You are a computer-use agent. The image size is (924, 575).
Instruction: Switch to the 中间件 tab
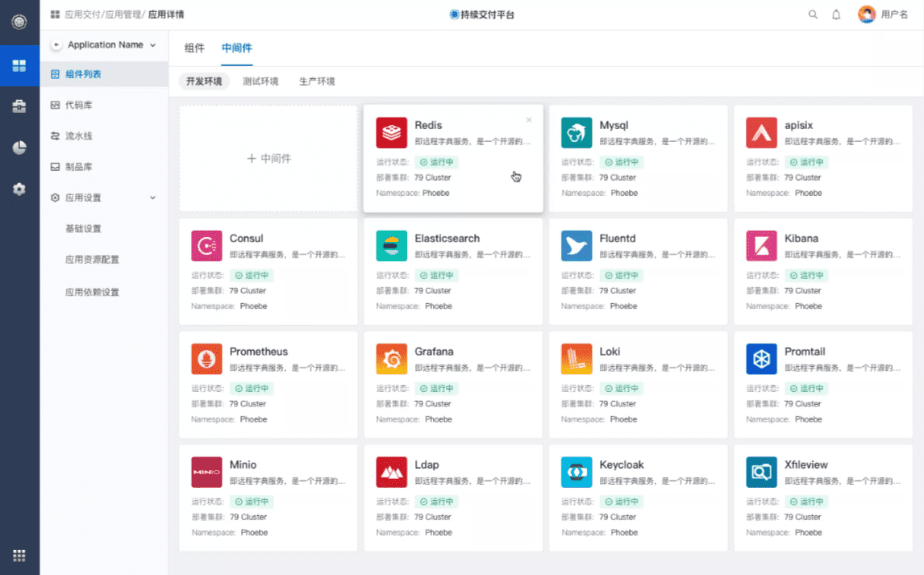click(237, 48)
